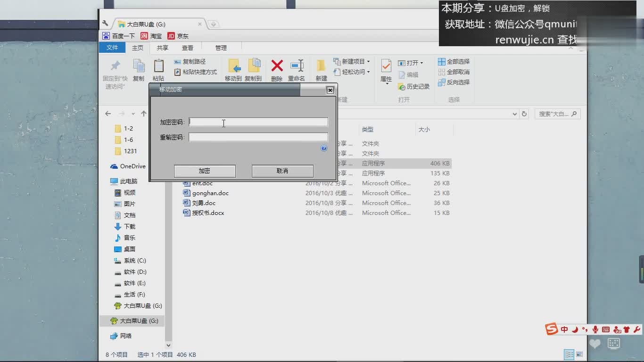The image size is (644, 362).
Task: Click the 加密 button in dialog
Action: point(205,171)
